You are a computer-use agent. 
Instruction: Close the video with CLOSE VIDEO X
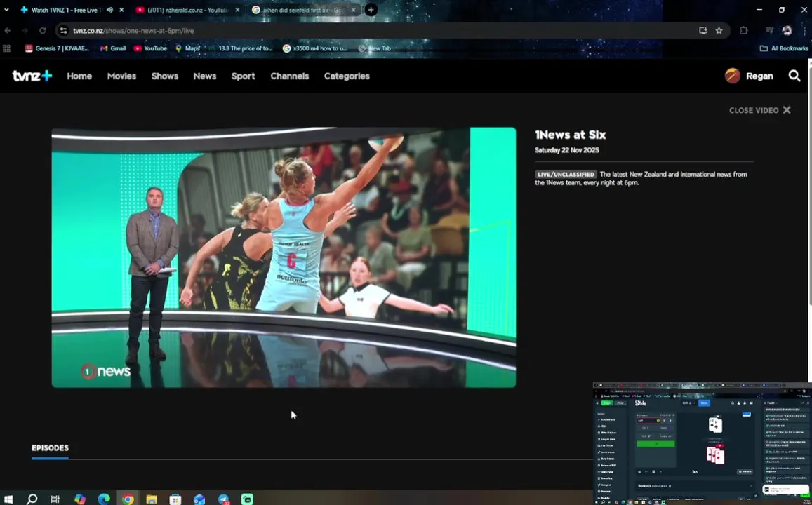tap(759, 110)
